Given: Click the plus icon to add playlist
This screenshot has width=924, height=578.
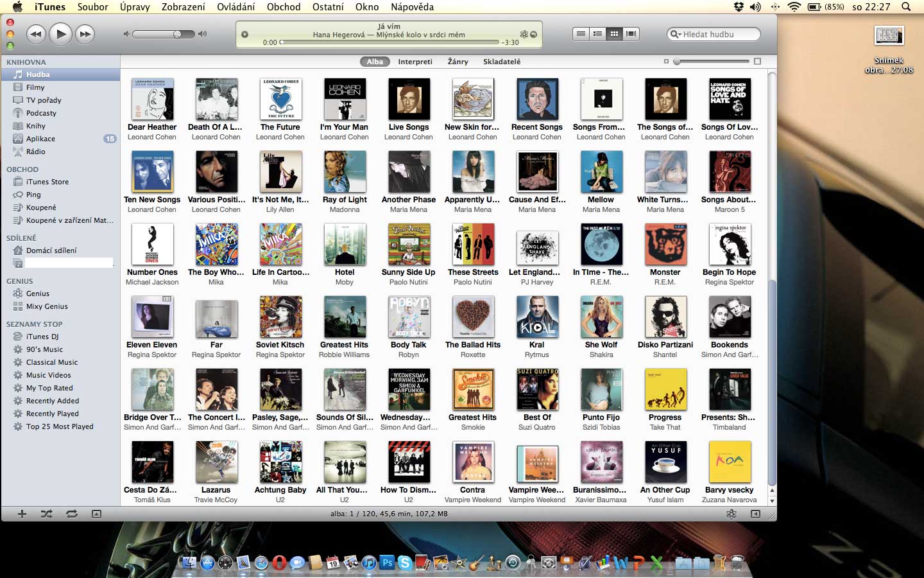Looking at the screenshot, I should click(x=22, y=514).
